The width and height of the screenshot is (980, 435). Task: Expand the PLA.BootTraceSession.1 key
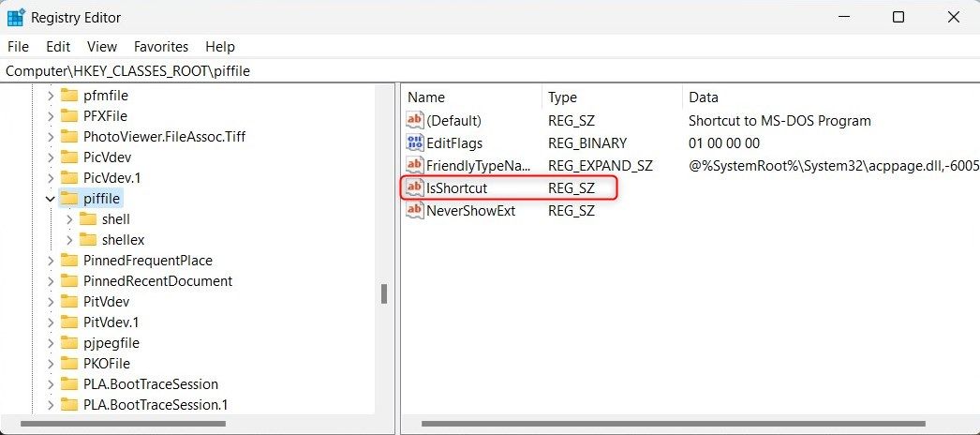tap(52, 405)
